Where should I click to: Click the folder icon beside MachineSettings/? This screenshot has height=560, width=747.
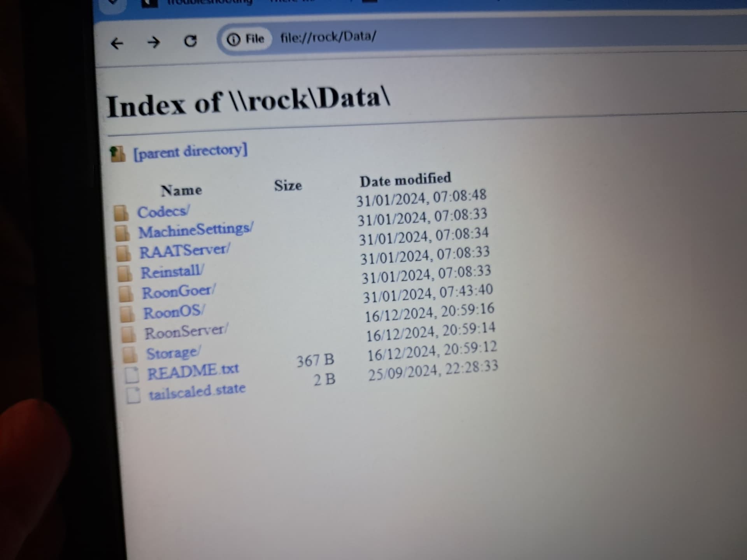point(123,233)
